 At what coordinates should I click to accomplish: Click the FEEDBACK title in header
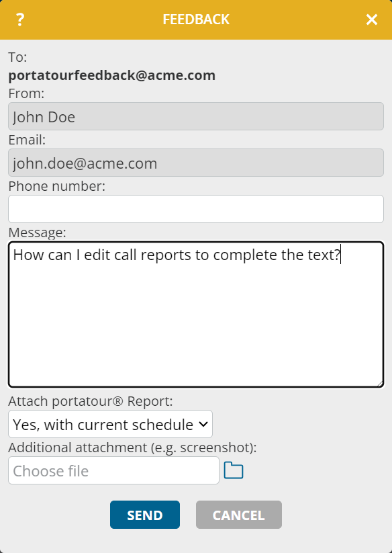[196, 19]
